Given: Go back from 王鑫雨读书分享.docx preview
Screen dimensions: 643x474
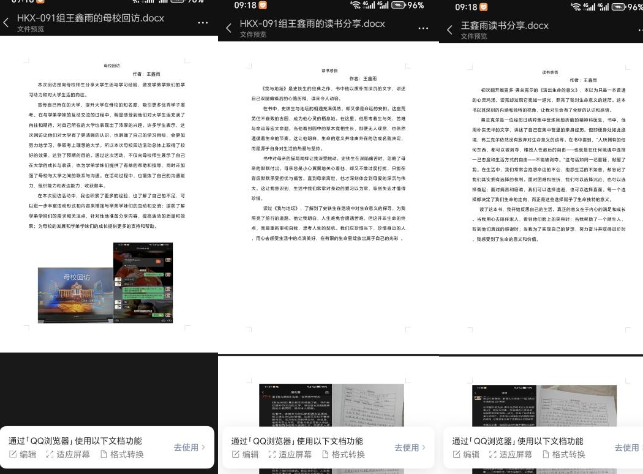Looking at the screenshot, I should 450,28.
